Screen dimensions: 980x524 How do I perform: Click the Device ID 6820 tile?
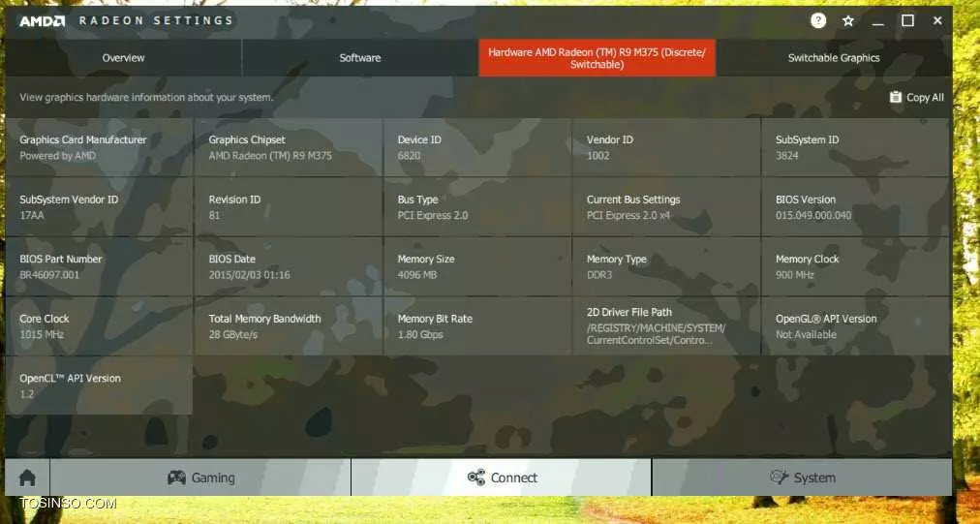point(477,147)
